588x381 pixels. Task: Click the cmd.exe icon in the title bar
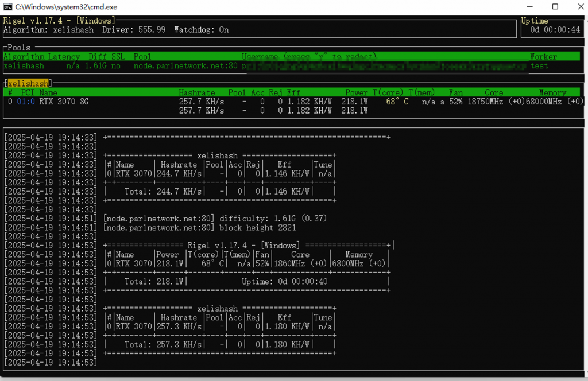(7, 7)
